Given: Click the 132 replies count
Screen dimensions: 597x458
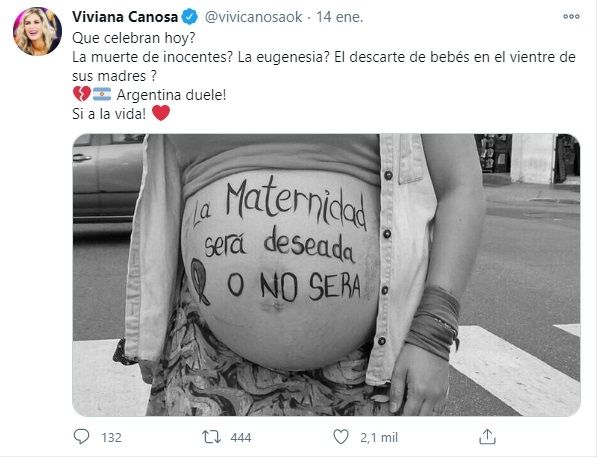Looking at the screenshot, I should pyautogui.click(x=112, y=437).
